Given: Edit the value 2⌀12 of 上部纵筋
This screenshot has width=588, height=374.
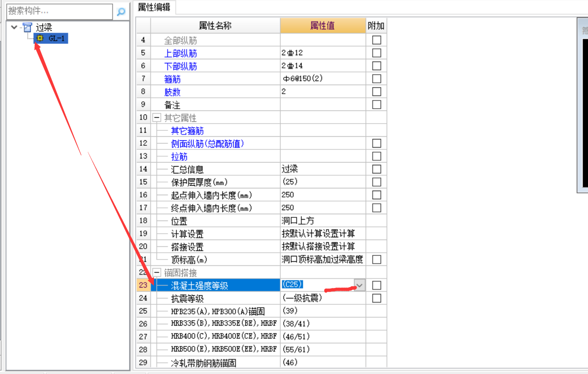Looking at the screenshot, I should 323,53.
